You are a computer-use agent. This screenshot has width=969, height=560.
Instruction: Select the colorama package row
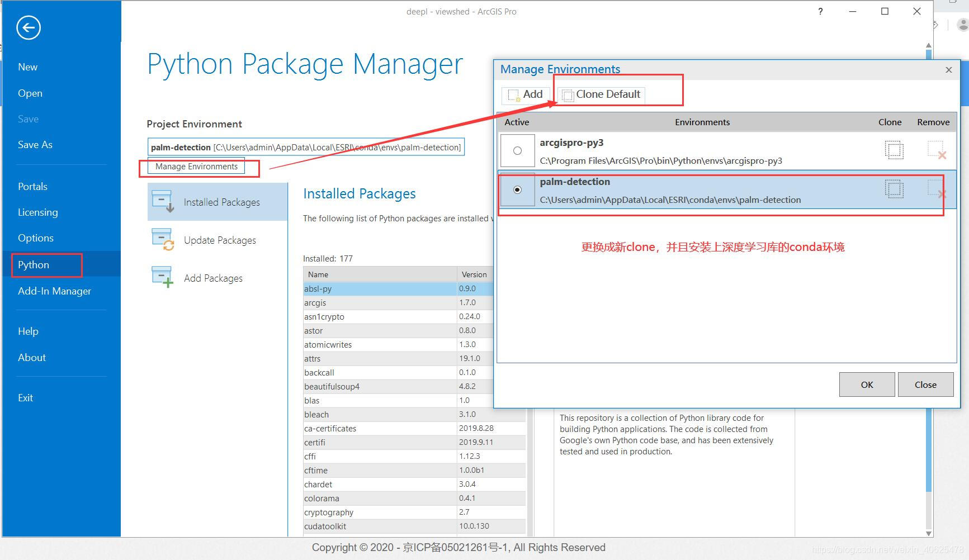(x=414, y=499)
